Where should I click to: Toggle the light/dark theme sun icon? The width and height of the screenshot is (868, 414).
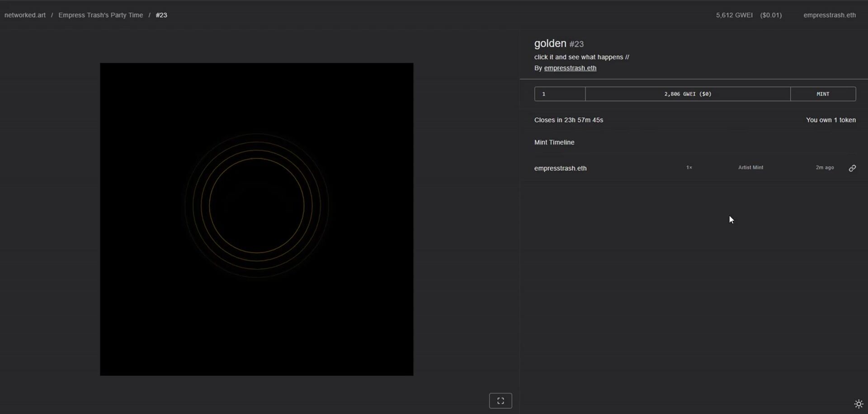859,404
